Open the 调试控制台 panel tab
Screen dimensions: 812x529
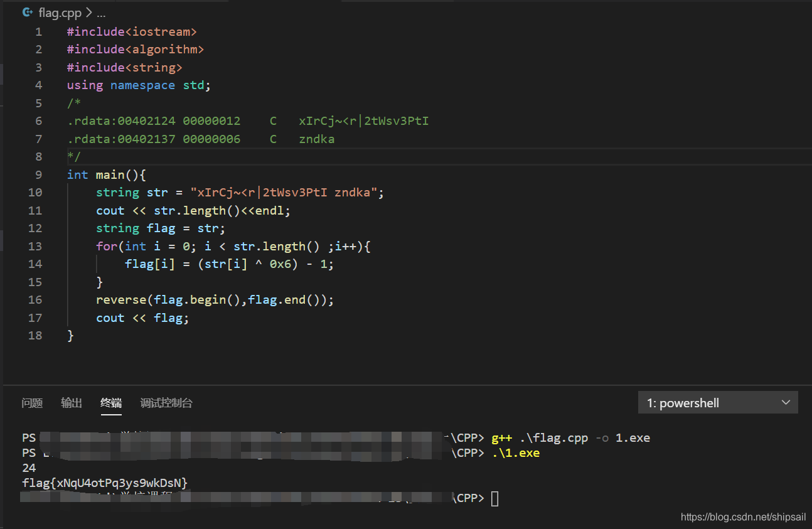tap(166, 403)
